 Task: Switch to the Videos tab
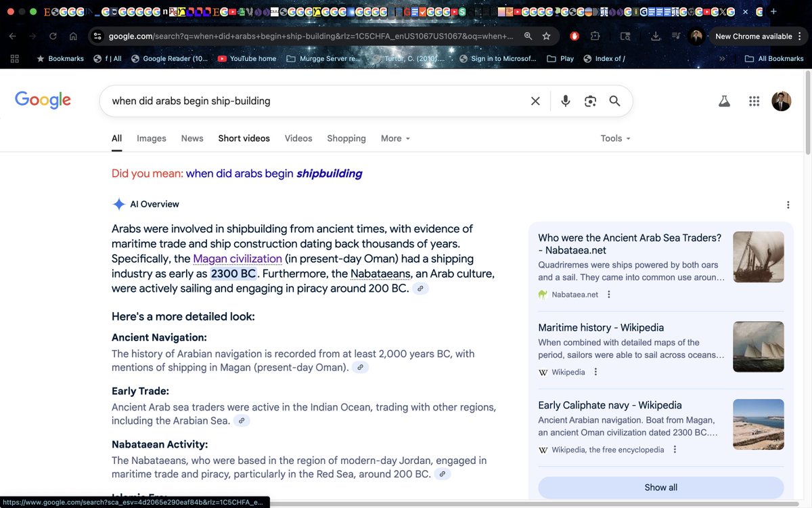298,138
